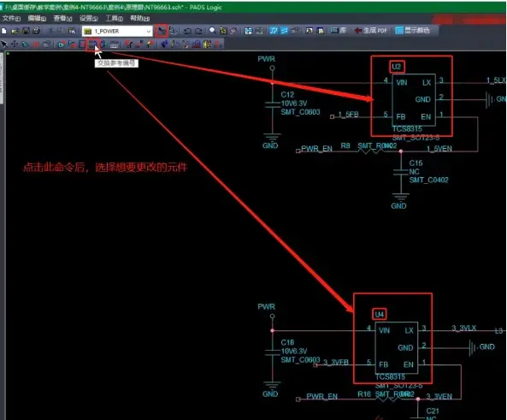Screen dimensions: 507x420
Task: Select the U2 reference designator label
Action: coord(397,67)
